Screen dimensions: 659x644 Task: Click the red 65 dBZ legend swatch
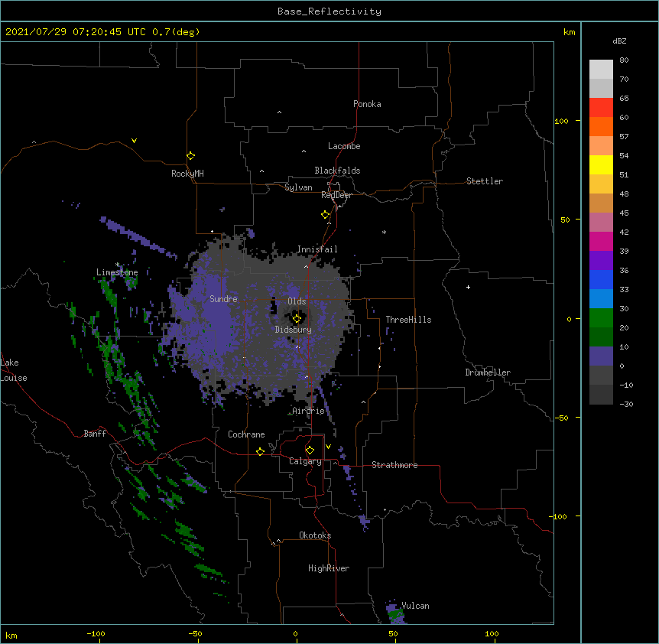click(601, 107)
